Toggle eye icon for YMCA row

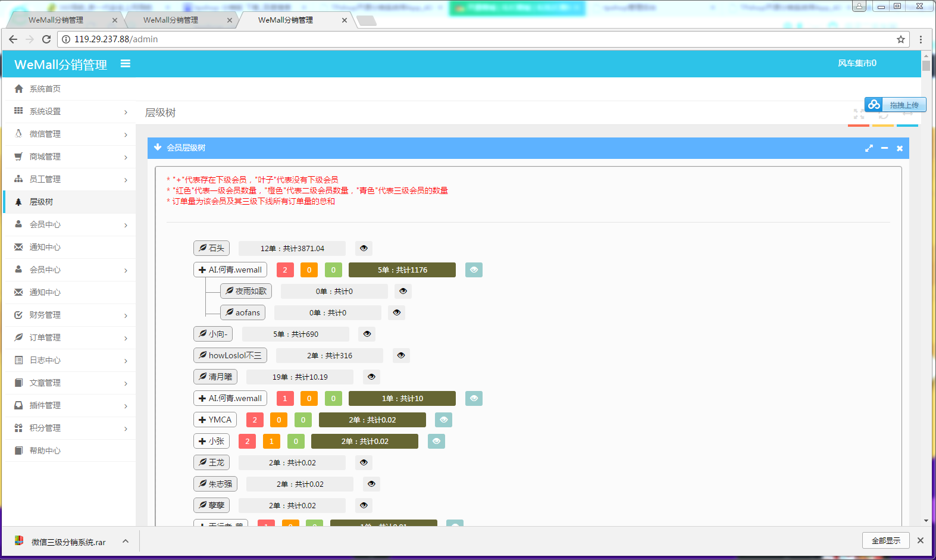(x=443, y=420)
